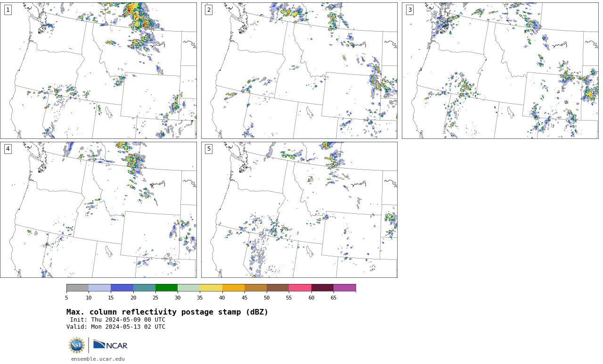Click the tan 45-50 dBZ swatch

(255, 288)
